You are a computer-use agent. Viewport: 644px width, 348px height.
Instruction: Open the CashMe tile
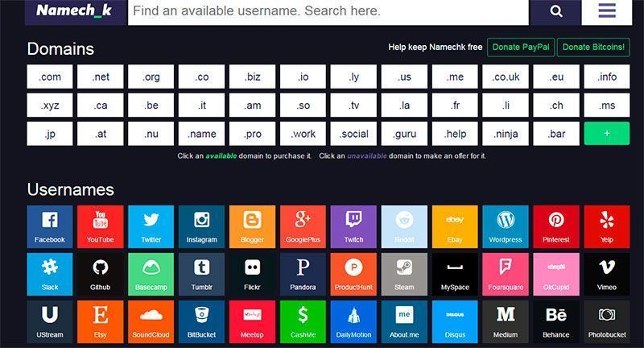click(x=303, y=321)
